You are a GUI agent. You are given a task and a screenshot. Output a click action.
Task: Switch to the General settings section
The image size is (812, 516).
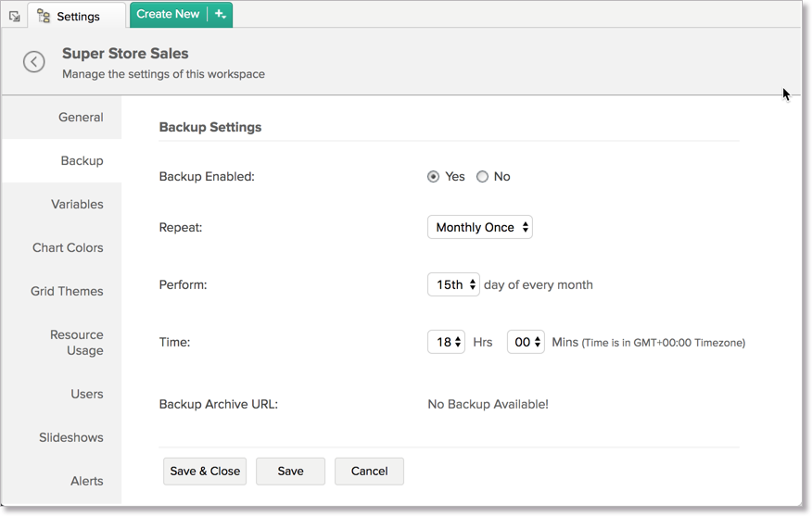[x=81, y=118]
